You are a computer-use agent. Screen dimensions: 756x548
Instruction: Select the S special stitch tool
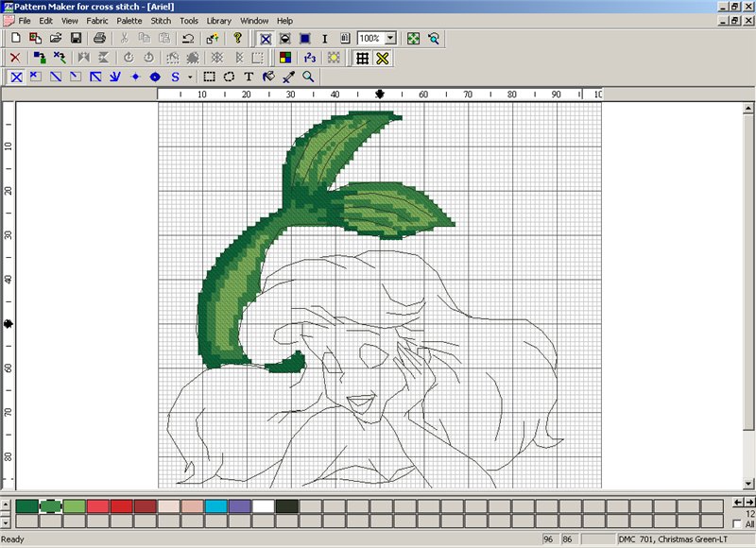[x=175, y=77]
